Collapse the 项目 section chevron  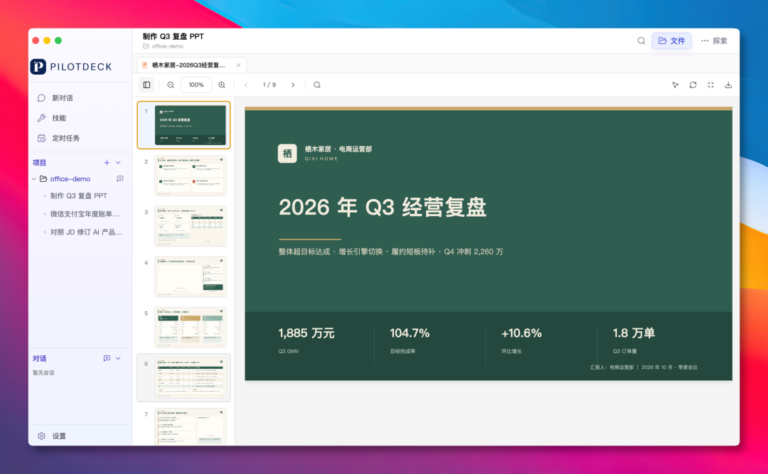pos(119,163)
